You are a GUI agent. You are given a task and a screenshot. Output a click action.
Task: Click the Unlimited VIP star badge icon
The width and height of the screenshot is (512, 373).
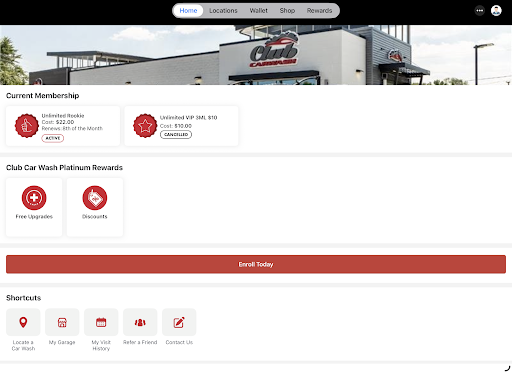pyautogui.click(x=145, y=126)
